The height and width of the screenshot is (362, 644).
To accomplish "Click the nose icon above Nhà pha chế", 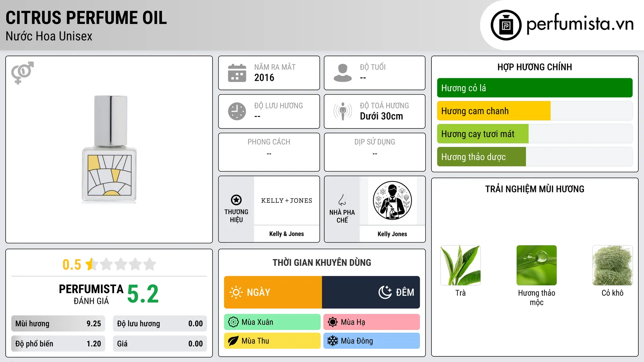I will click(342, 200).
